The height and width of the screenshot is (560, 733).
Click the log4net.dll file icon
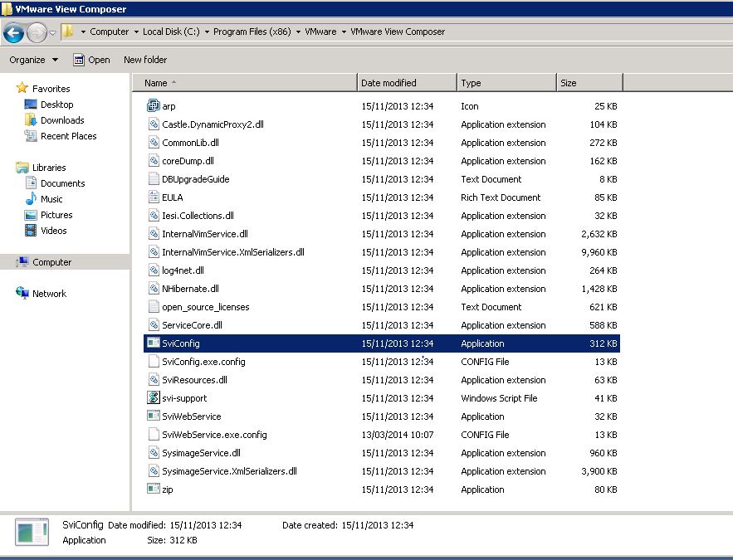[154, 270]
